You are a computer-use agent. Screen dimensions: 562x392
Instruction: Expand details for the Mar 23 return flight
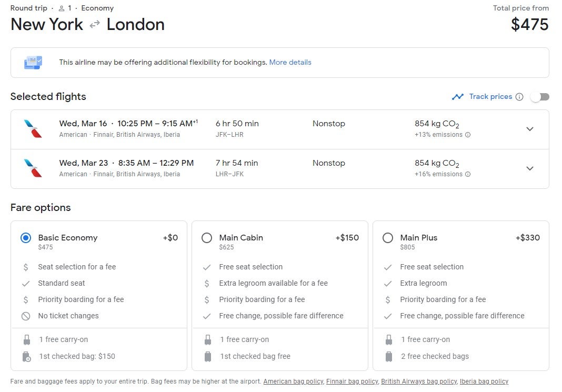[x=530, y=168]
